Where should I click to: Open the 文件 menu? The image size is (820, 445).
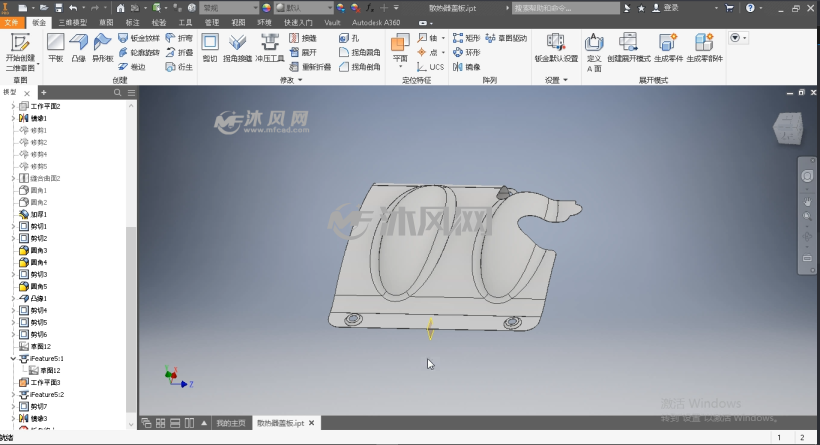12,22
